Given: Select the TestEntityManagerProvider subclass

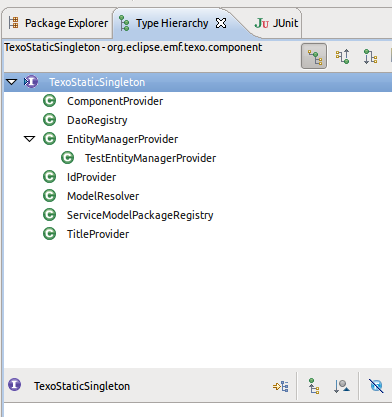Looking at the screenshot, I should tap(150, 158).
